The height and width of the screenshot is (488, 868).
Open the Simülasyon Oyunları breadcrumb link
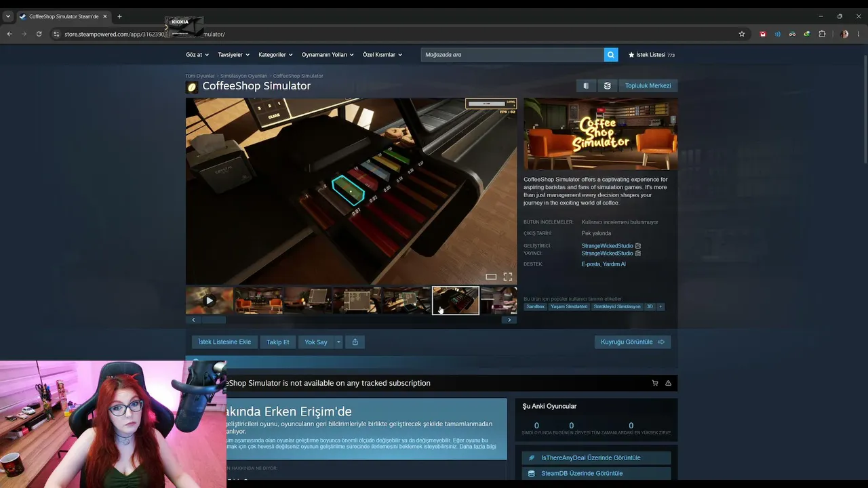pyautogui.click(x=243, y=76)
